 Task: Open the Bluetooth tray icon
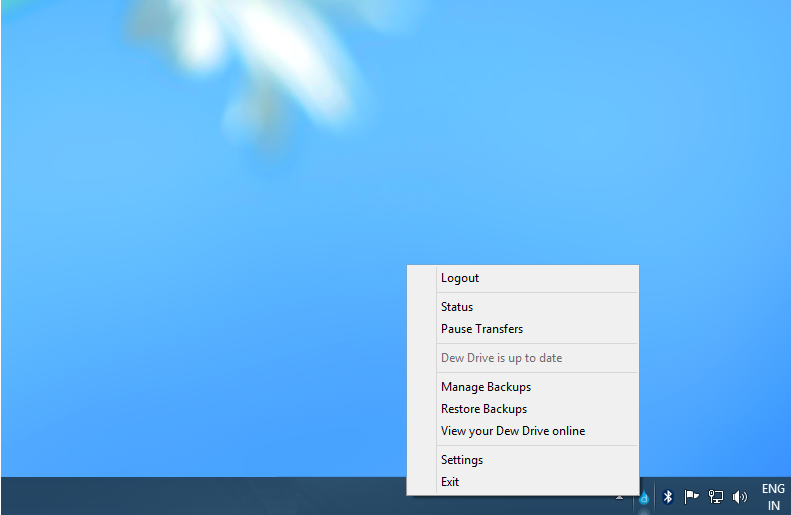(668, 497)
